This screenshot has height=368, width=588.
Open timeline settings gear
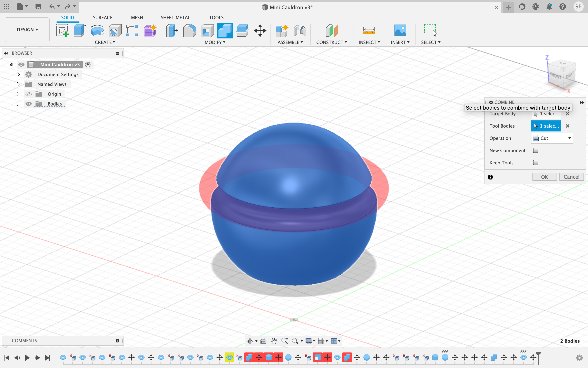coord(579,358)
